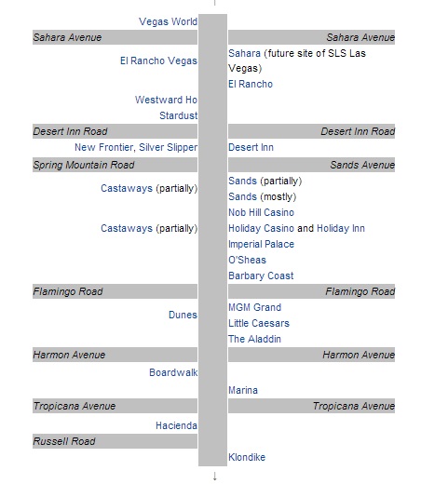Click the Silver Slipper link

tap(169, 147)
